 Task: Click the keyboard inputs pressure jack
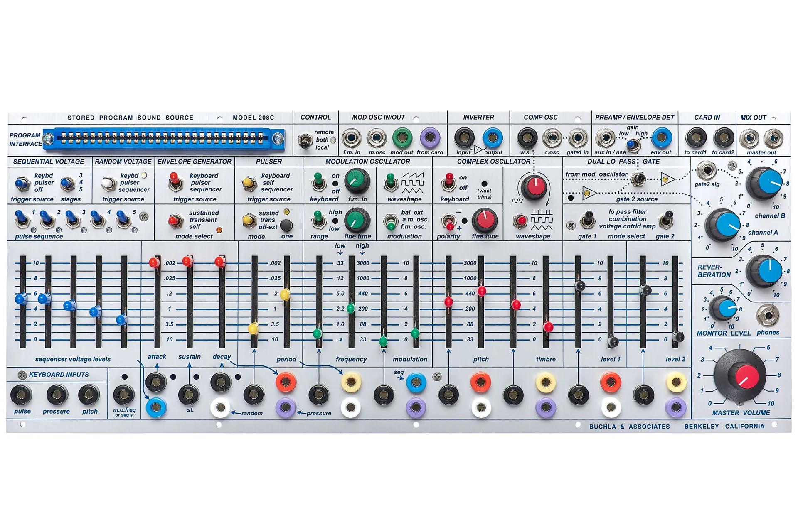click(57, 395)
